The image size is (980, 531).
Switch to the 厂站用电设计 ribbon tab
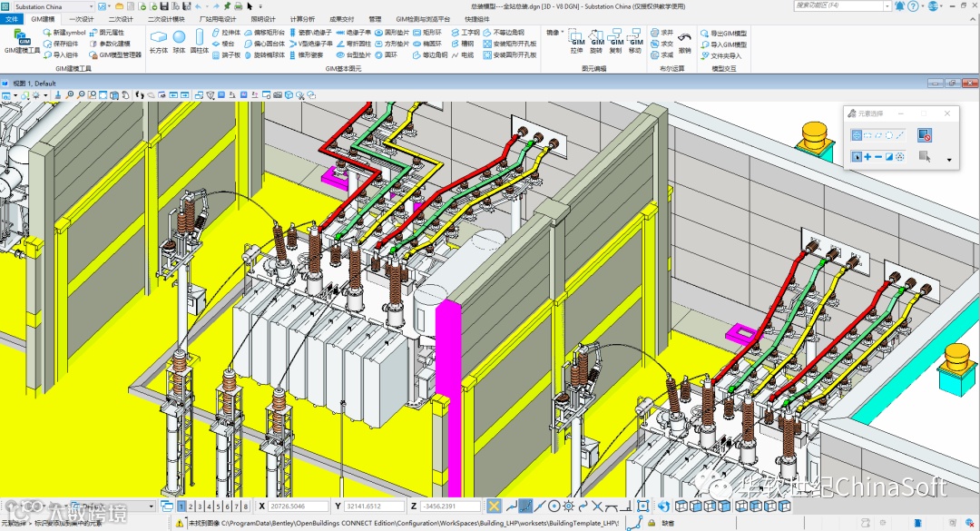coord(217,19)
